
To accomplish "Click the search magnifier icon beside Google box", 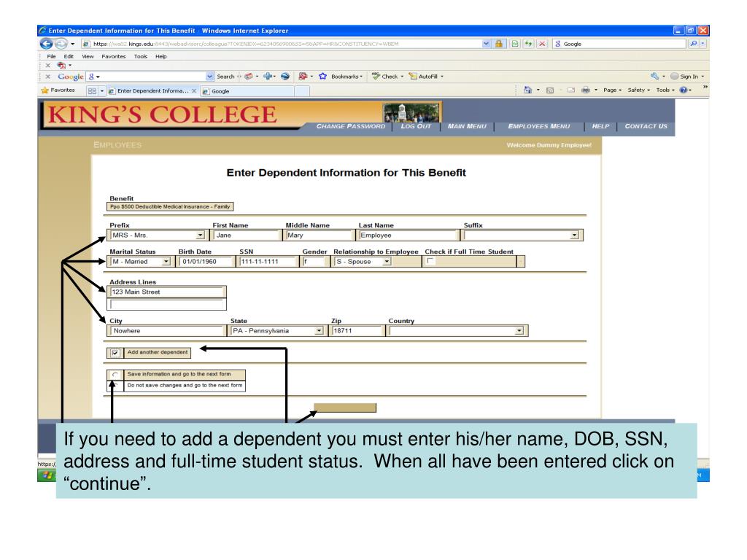I will click(x=694, y=44).
